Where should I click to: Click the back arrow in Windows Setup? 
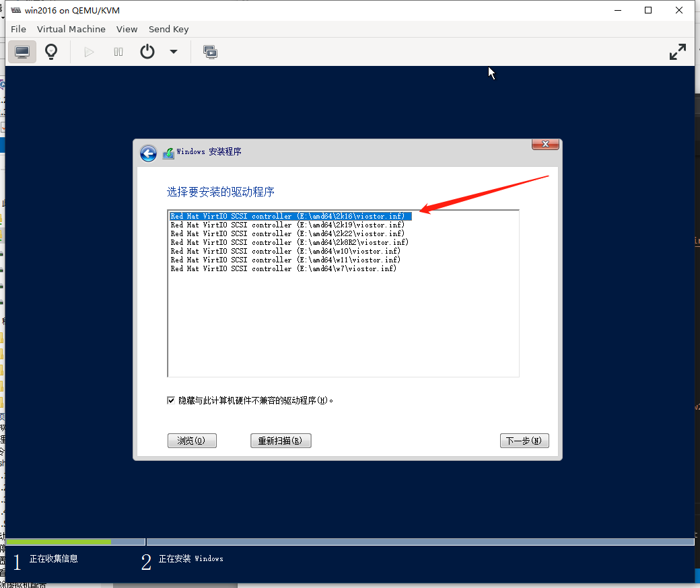click(148, 153)
